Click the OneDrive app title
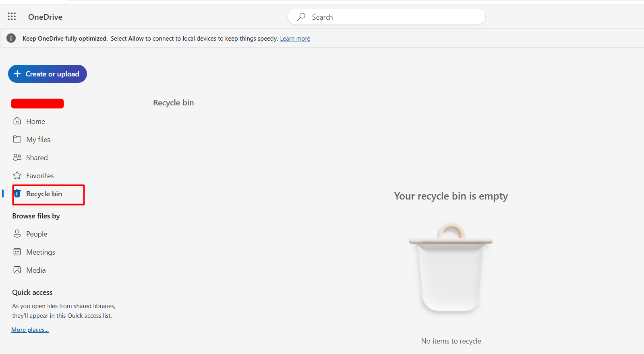This screenshot has width=644, height=354. click(x=45, y=17)
